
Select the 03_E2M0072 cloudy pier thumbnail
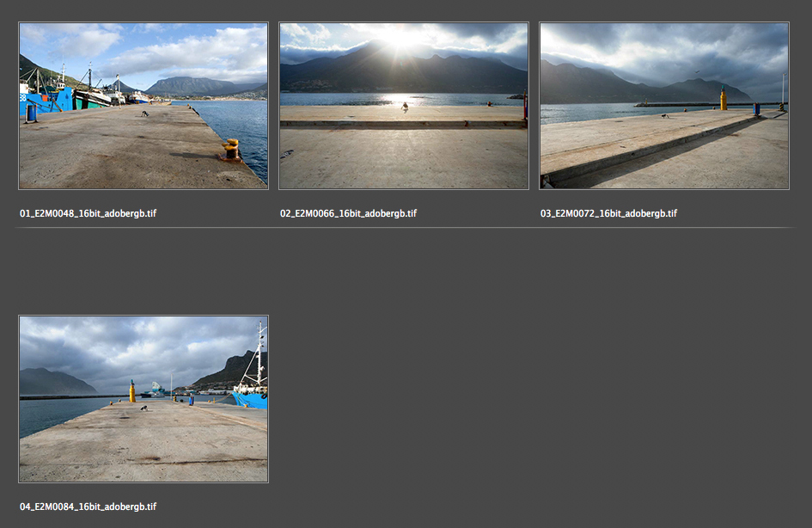click(663, 106)
